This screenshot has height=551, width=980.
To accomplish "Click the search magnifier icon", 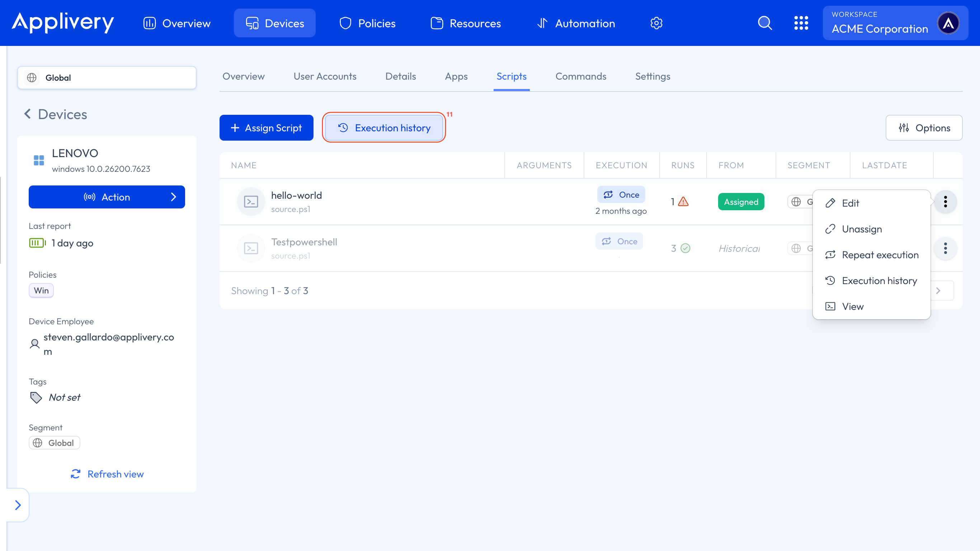I will (765, 23).
